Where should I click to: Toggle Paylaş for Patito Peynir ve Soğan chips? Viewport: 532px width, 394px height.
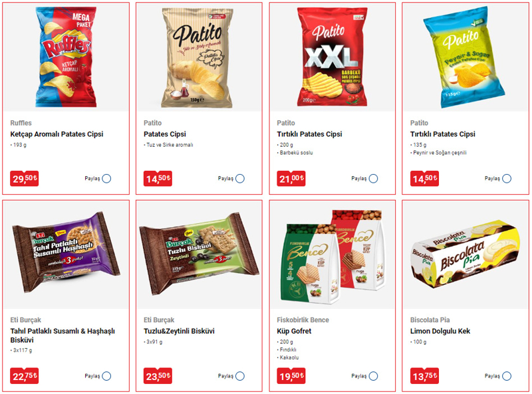click(507, 178)
